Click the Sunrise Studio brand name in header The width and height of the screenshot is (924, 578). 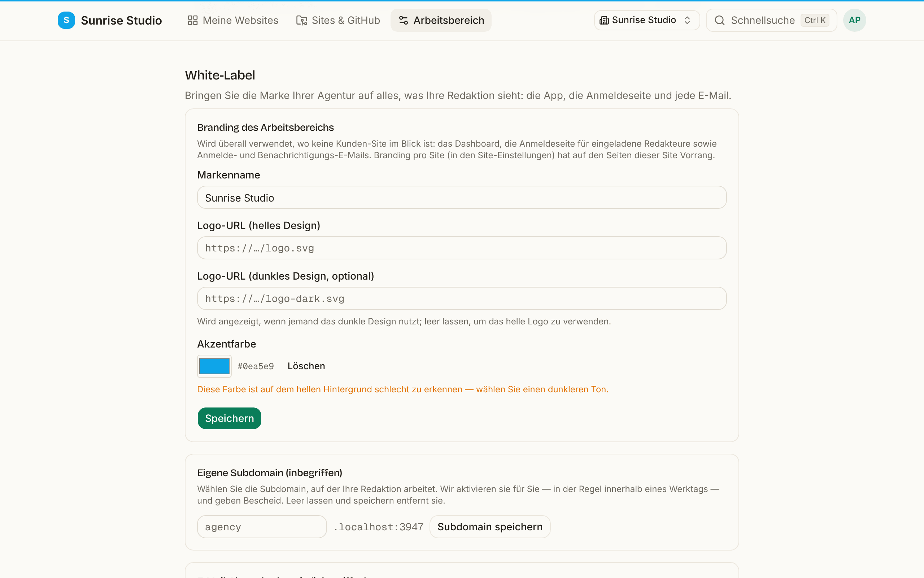[x=121, y=20]
